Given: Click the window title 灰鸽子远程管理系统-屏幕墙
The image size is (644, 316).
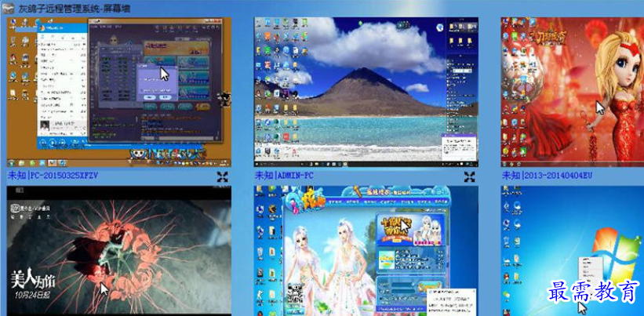Looking at the screenshot, I should (75, 8).
